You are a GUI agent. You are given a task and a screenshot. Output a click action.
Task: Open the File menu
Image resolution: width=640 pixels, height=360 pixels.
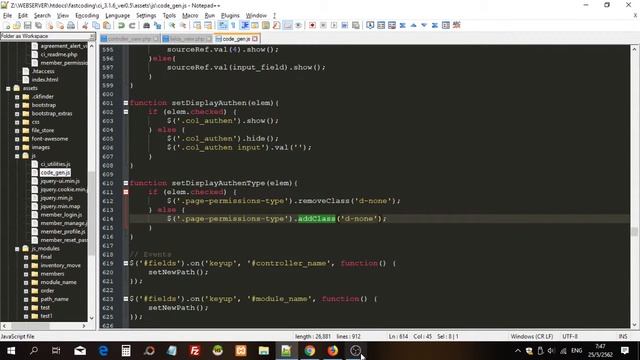(x=7, y=16)
